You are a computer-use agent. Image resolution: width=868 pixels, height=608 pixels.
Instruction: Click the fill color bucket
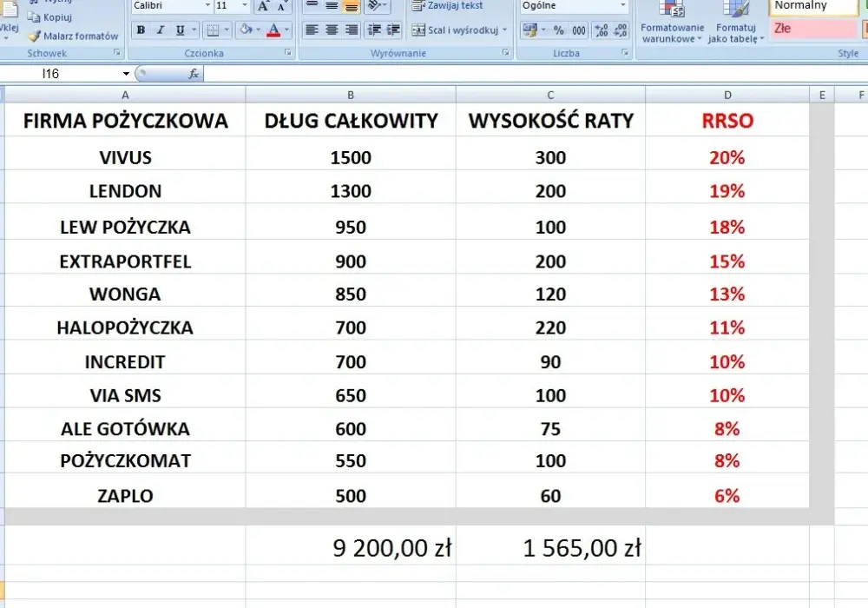[246, 30]
